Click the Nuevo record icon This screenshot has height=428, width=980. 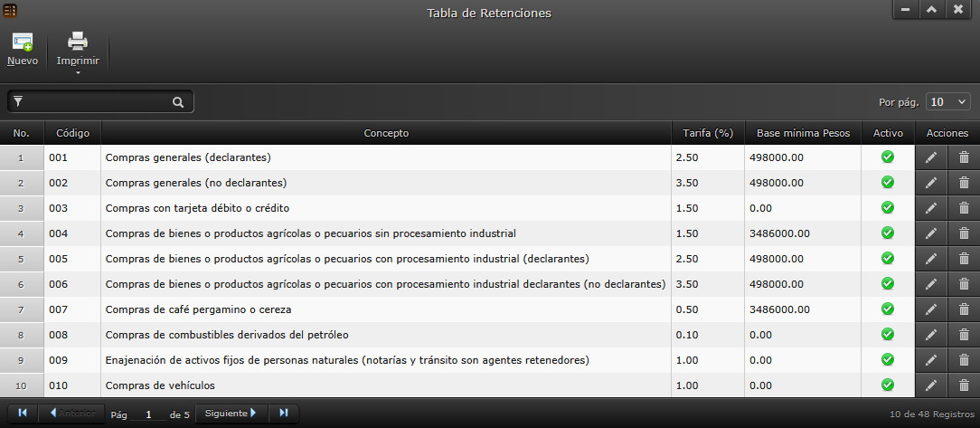[x=23, y=43]
